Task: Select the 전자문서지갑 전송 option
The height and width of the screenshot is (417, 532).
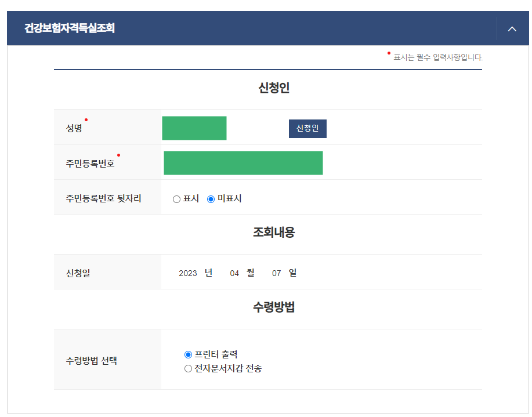Action: (187, 368)
